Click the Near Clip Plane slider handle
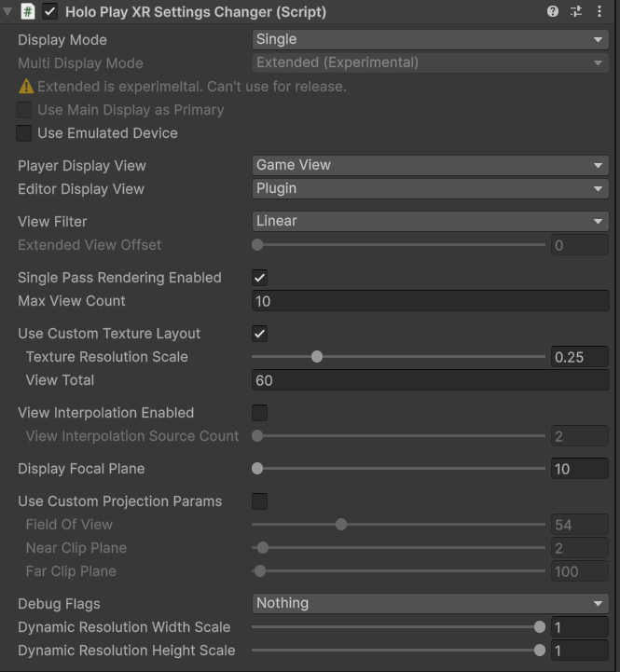 263,548
